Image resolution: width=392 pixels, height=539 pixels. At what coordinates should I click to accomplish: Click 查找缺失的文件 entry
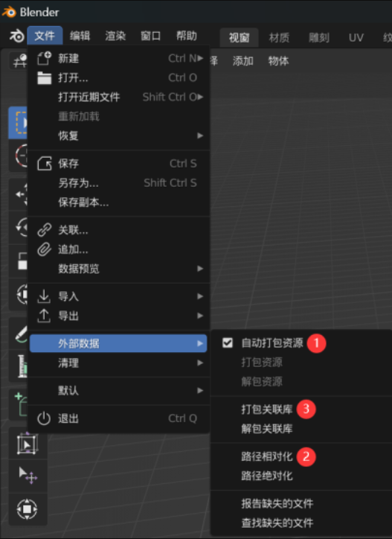[x=277, y=523]
